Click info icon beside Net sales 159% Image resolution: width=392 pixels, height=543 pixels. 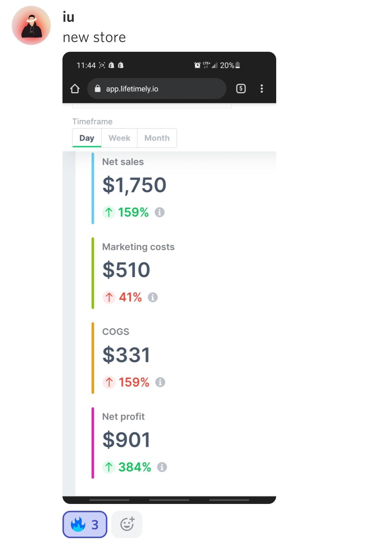pyautogui.click(x=159, y=212)
